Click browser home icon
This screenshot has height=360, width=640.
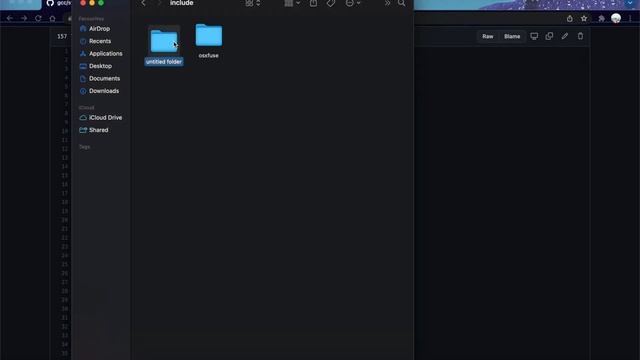click(x=53, y=18)
